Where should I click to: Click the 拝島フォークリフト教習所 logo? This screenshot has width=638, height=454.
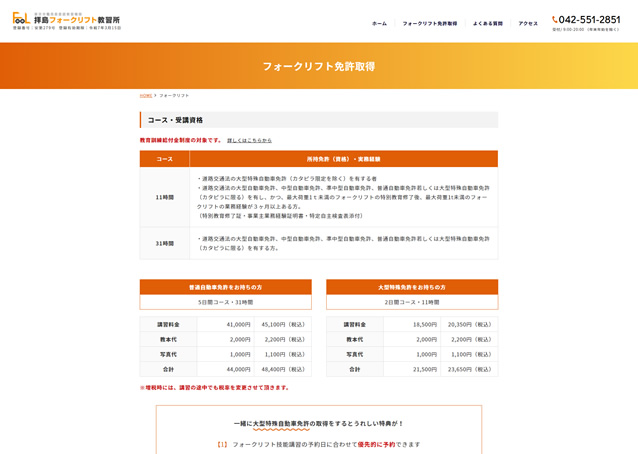pos(67,21)
